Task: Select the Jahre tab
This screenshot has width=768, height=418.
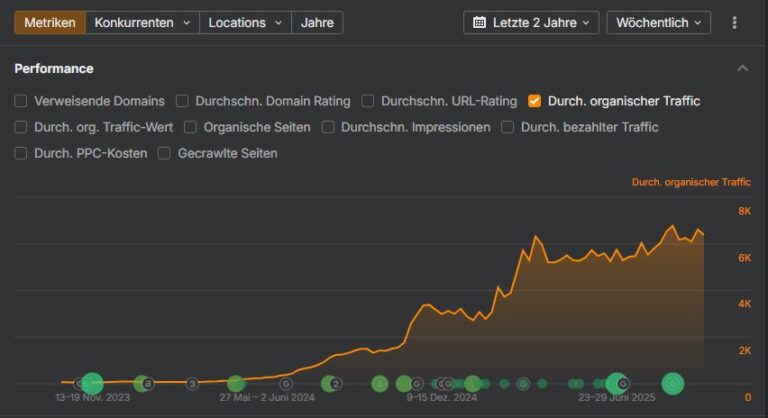Action: coord(318,22)
